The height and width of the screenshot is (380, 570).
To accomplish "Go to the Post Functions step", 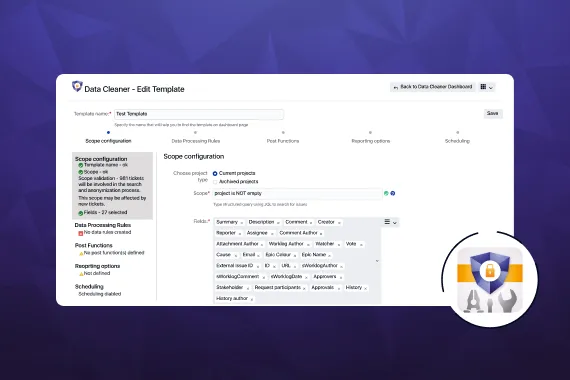I will coord(283,141).
